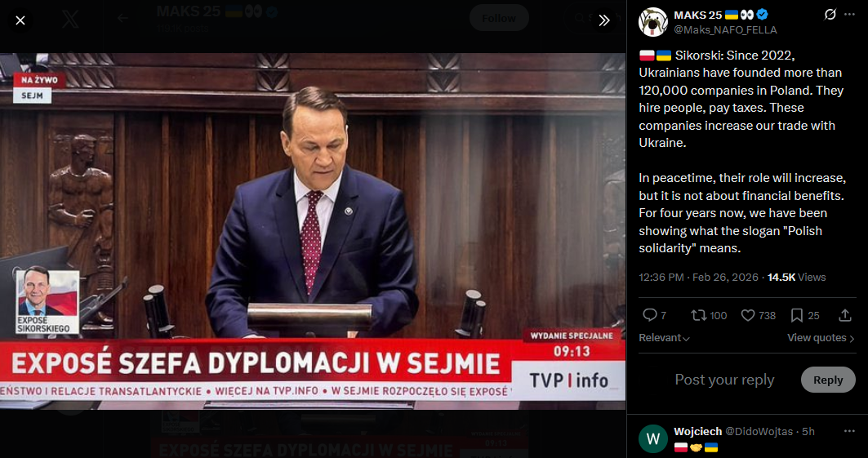Click the Reply button
Screen dimensions: 868x458
[828, 380]
